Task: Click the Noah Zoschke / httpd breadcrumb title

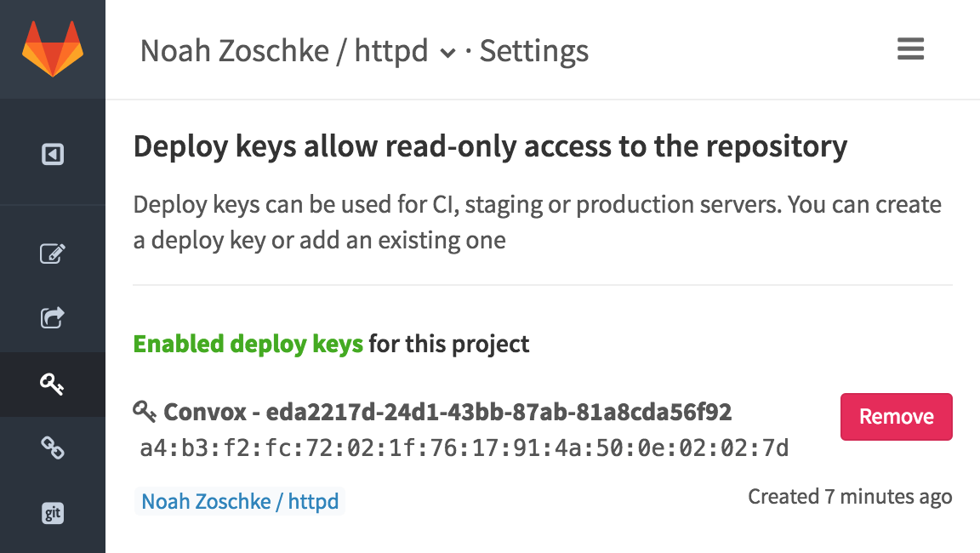Action: (x=283, y=51)
